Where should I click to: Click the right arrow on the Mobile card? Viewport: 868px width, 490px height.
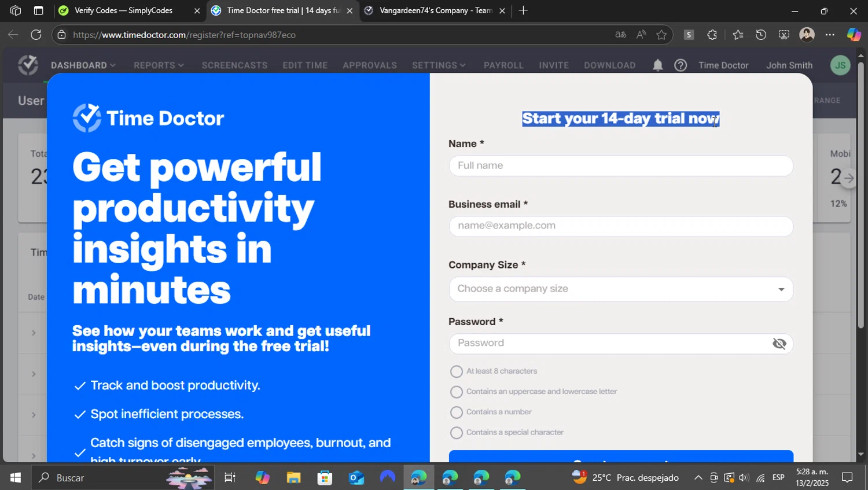pyautogui.click(x=848, y=178)
